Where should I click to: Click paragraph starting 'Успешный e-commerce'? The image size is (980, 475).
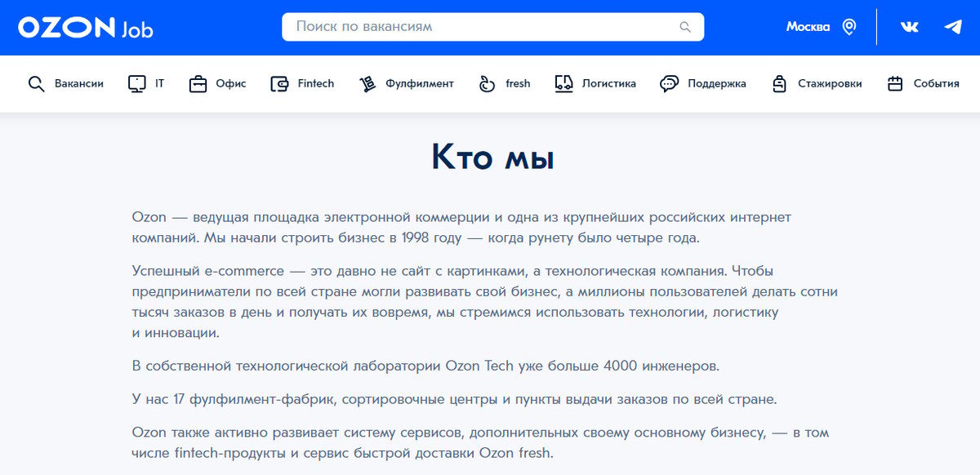(484, 301)
